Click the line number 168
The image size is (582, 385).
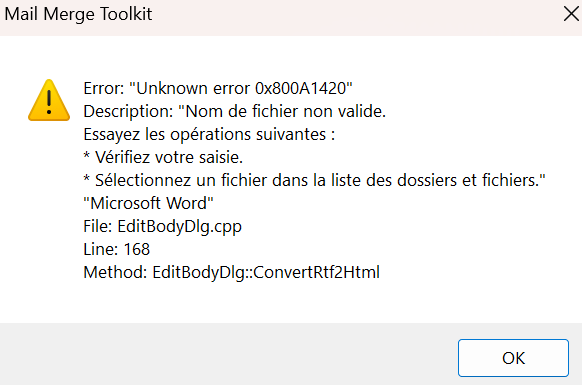pyautogui.click(x=137, y=249)
